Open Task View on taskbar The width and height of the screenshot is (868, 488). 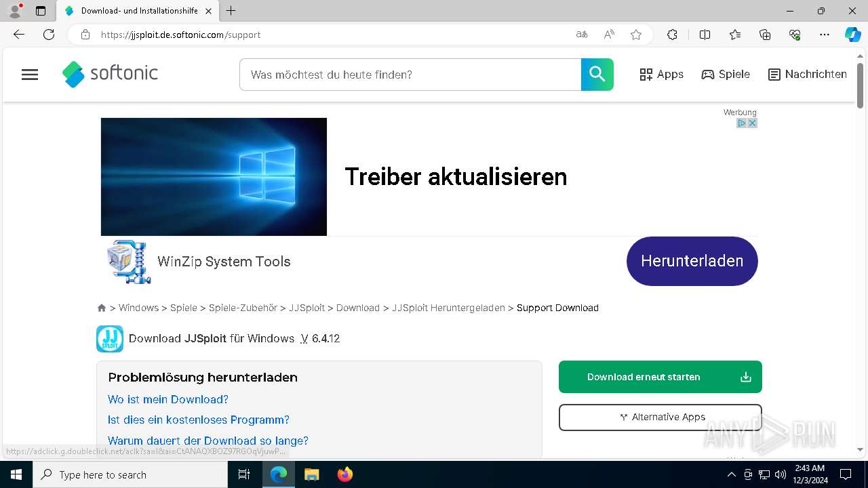point(244,474)
